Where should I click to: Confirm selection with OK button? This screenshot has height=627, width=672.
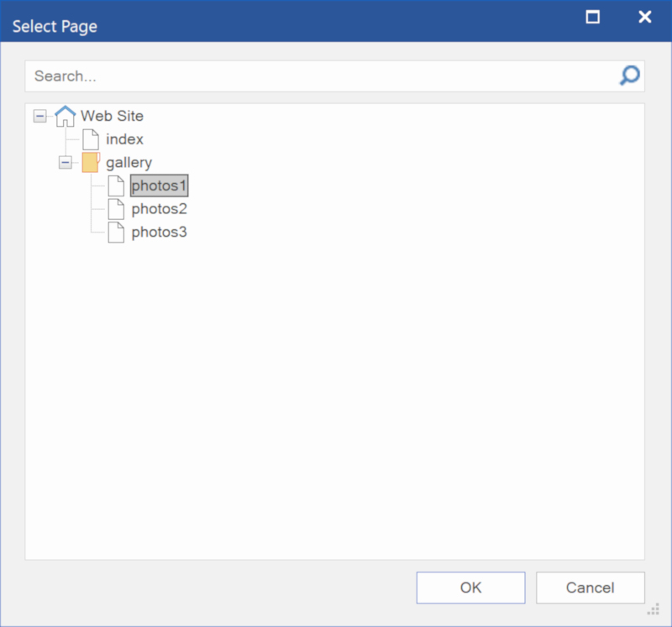pos(470,588)
